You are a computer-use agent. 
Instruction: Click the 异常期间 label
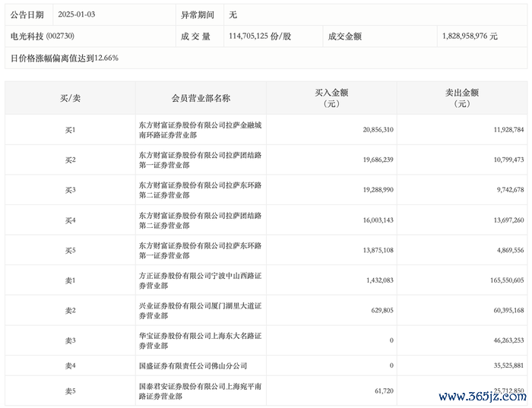pos(198,15)
